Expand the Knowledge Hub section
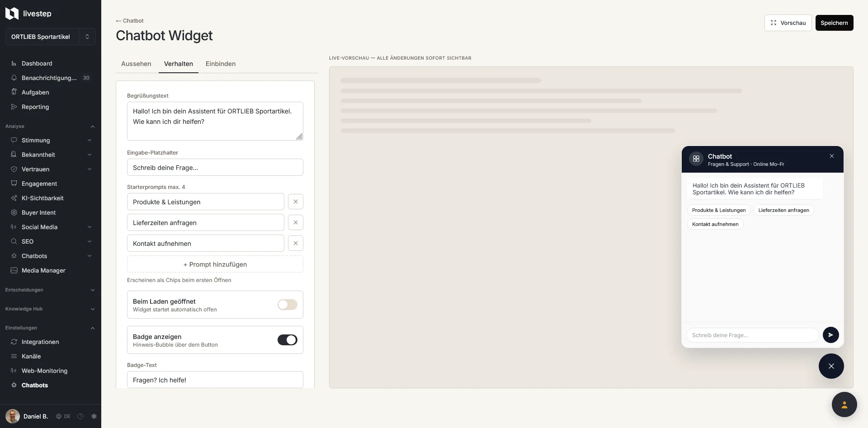Viewport: 868px width, 428px height. [50, 309]
